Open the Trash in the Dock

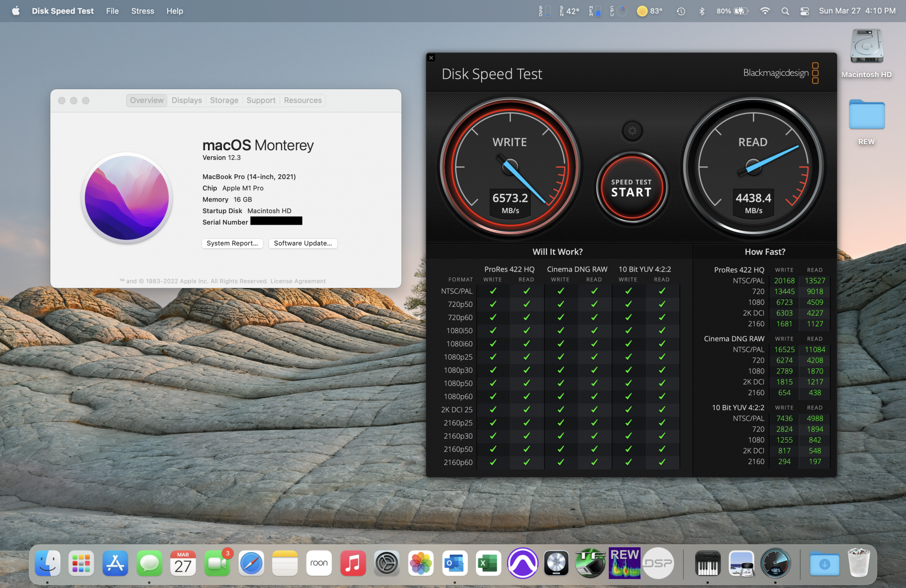point(858,563)
